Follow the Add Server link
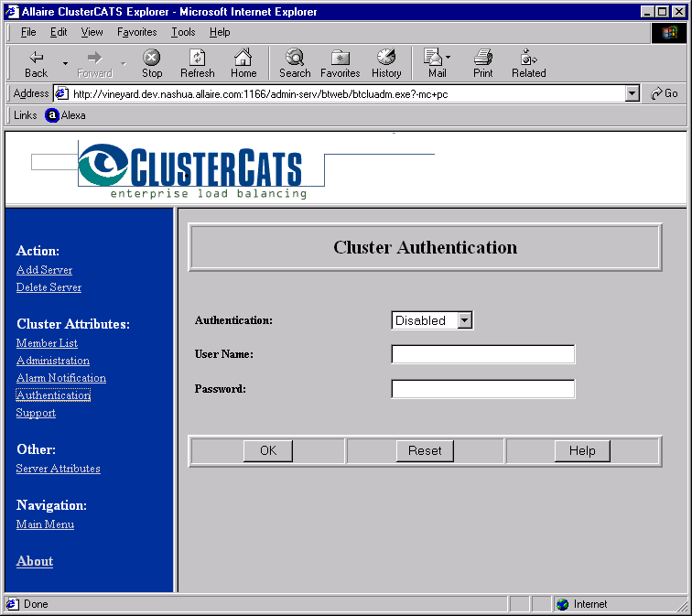The image size is (692, 616). point(44,270)
